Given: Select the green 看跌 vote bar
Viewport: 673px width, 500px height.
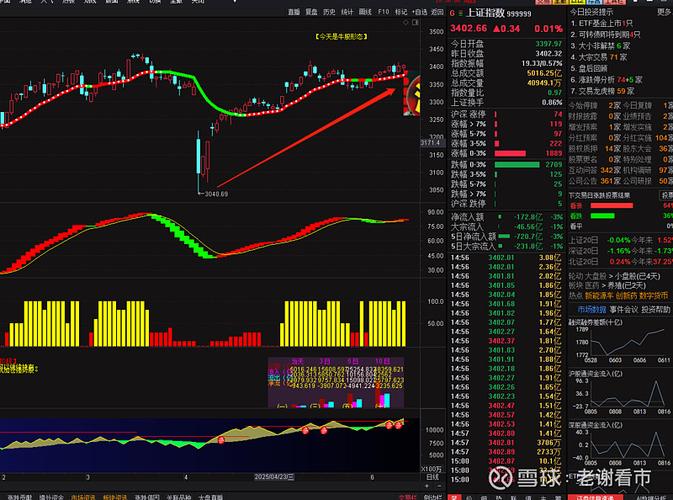Looking at the screenshot, I should tap(602, 216).
